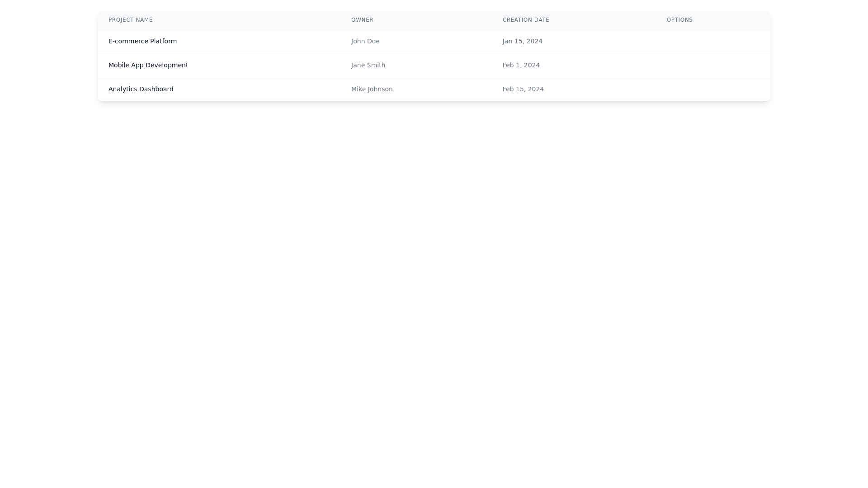This screenshot has width=868, height=488.
Task: Click the Creation Date column header
Action: [x=526, y=20]
